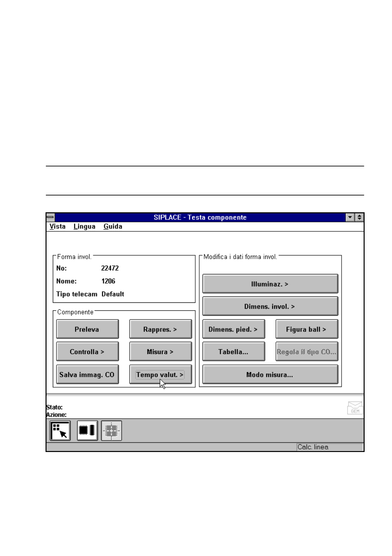Click the selection cursor tool icon
392x556 pixels.
60,431
